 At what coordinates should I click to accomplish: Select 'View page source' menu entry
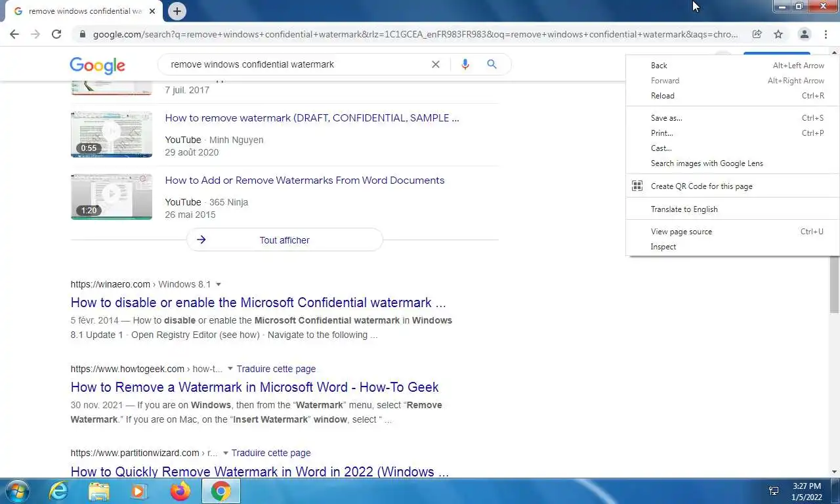click(x=732, y=232)
